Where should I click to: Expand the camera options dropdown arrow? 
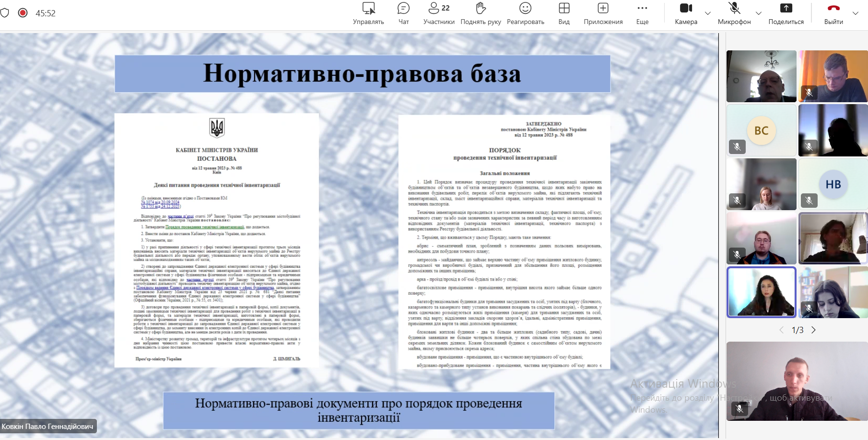pos(708,13)
